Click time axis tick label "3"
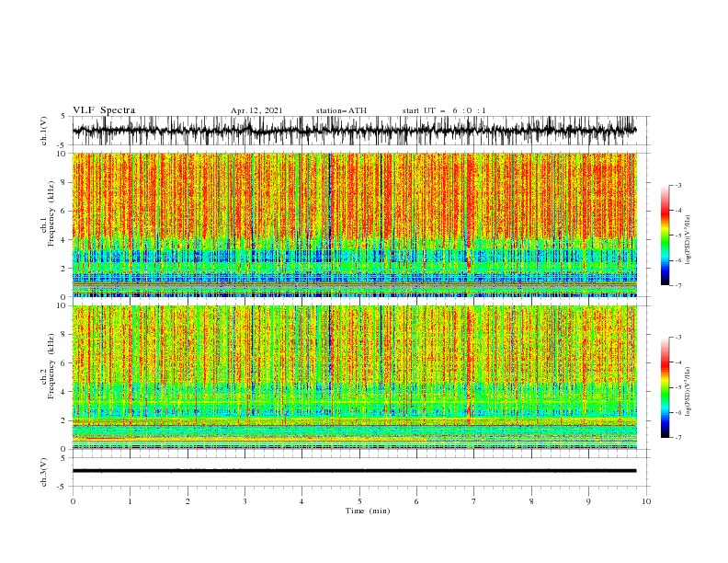This screenshot has height=563, width=728. (245, 501)
